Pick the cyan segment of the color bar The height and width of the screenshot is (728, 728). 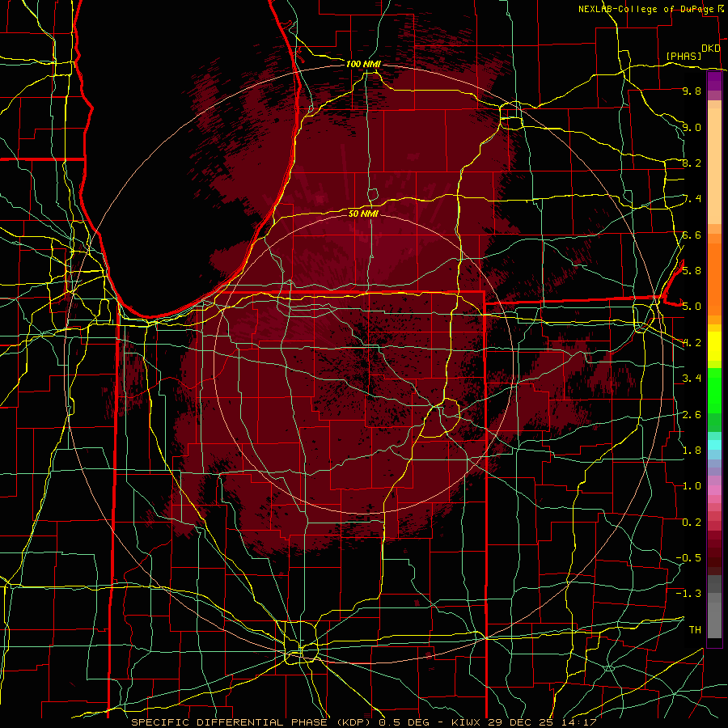click(x=714, y=445)
